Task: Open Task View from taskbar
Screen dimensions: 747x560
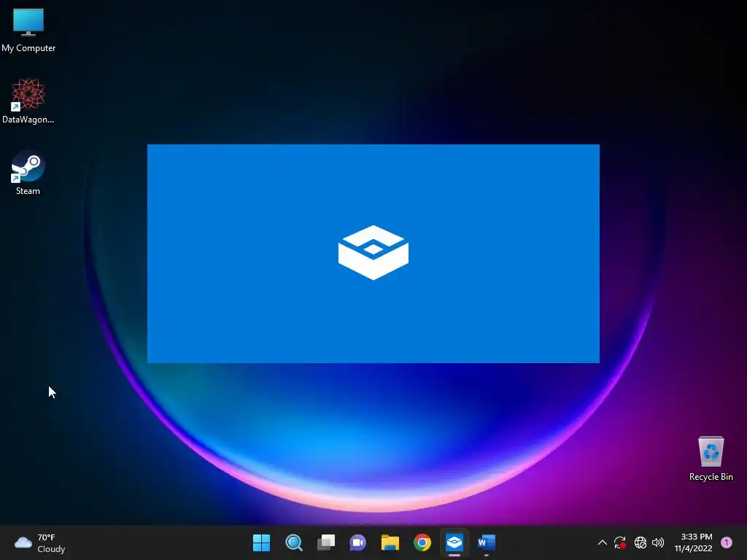Action: point(326,542)
